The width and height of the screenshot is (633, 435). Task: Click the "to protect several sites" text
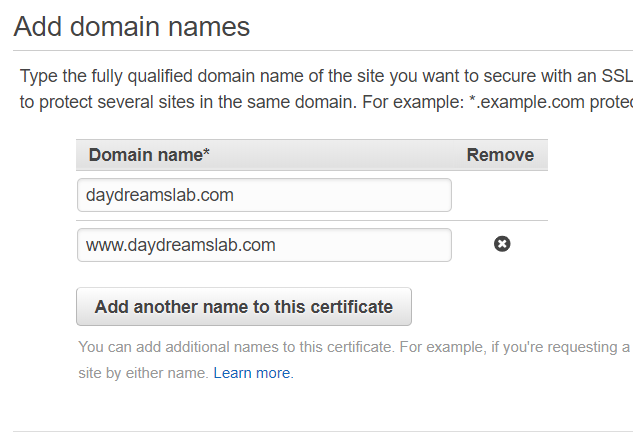[110, 102]
